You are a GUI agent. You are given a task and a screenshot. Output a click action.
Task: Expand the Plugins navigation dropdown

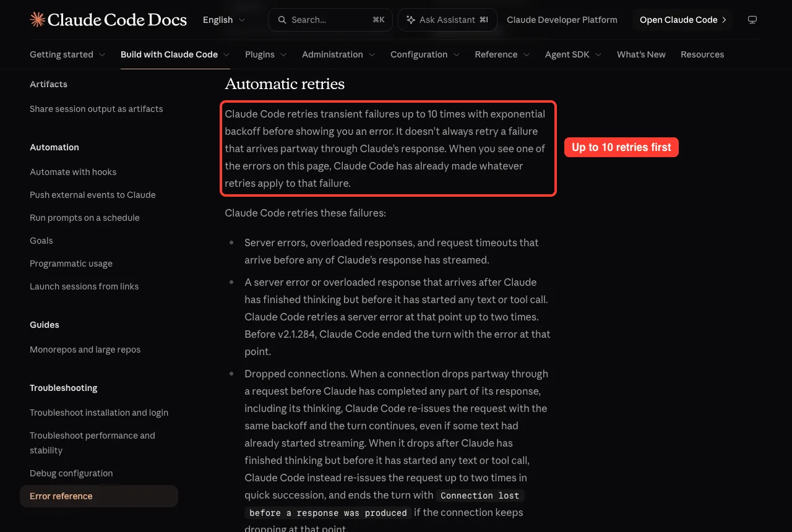(x=266, y=54)
